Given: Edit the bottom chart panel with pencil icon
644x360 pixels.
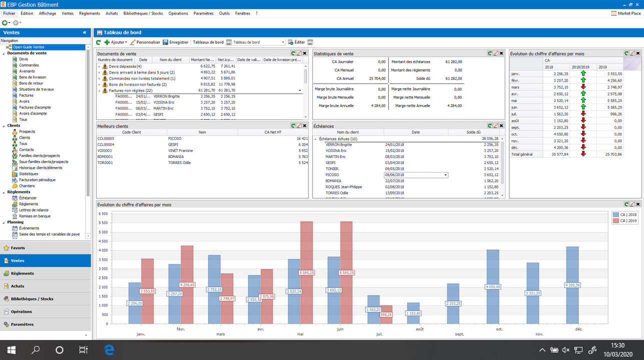Looking at the screenshot, I should click(x=632, y=204).
